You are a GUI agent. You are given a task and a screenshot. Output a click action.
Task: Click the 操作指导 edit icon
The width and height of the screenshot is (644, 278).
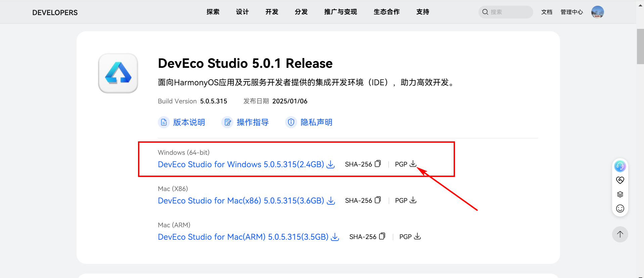point(227,122)
